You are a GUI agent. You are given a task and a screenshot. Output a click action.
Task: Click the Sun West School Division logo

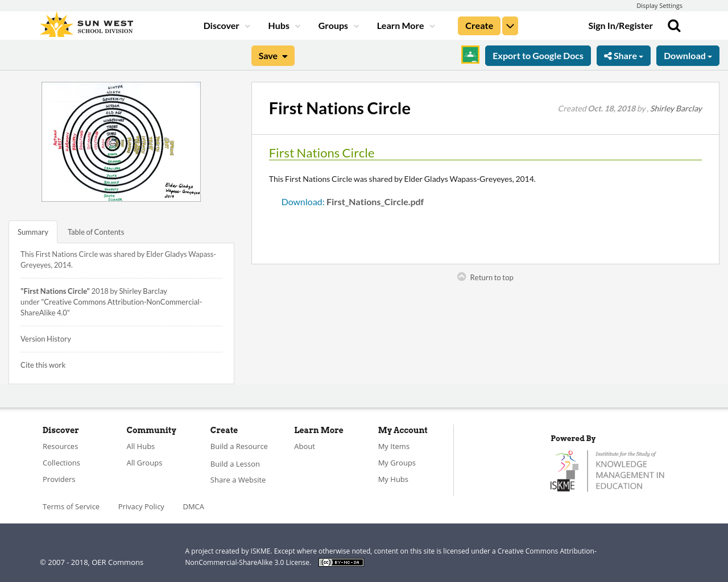coord(85,23)
